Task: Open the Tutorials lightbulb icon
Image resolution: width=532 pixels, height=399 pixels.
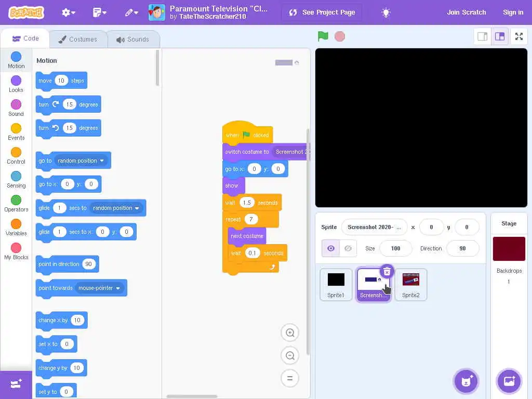Action: point(386,12)
